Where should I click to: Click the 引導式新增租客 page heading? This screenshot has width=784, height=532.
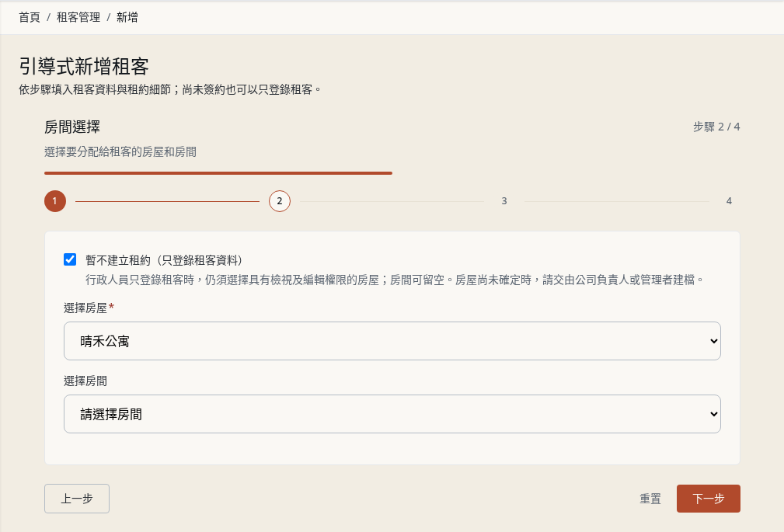pos(84,67)
